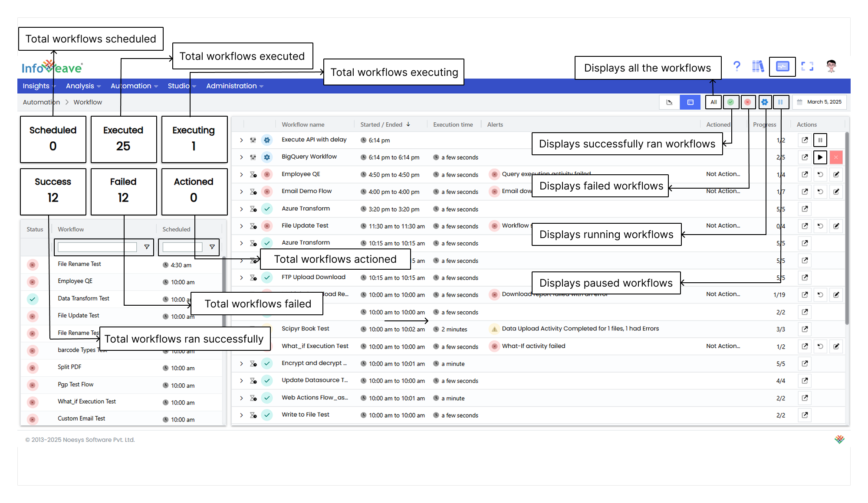
Task: Open the Studio menu
Action: 182,86
